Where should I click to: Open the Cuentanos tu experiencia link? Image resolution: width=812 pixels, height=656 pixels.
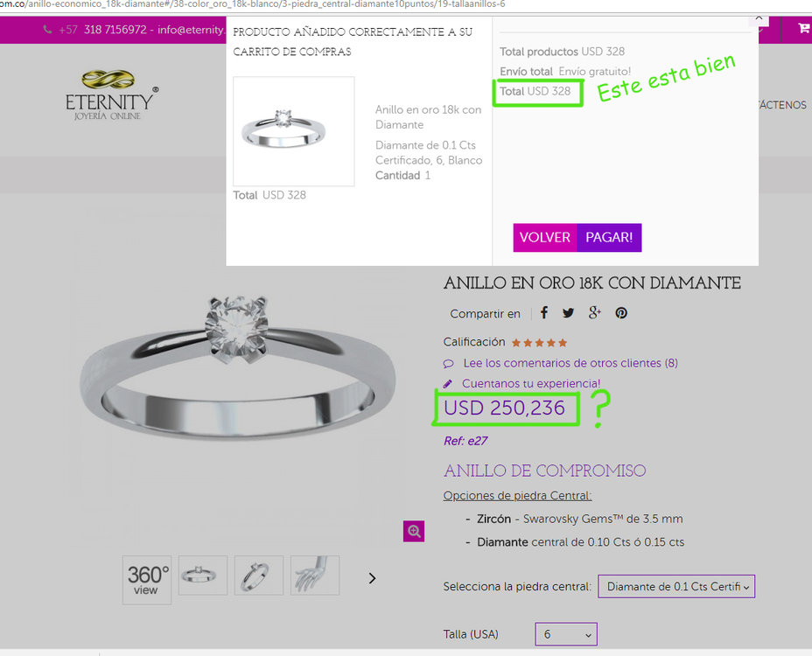click(x=531, y=384)
